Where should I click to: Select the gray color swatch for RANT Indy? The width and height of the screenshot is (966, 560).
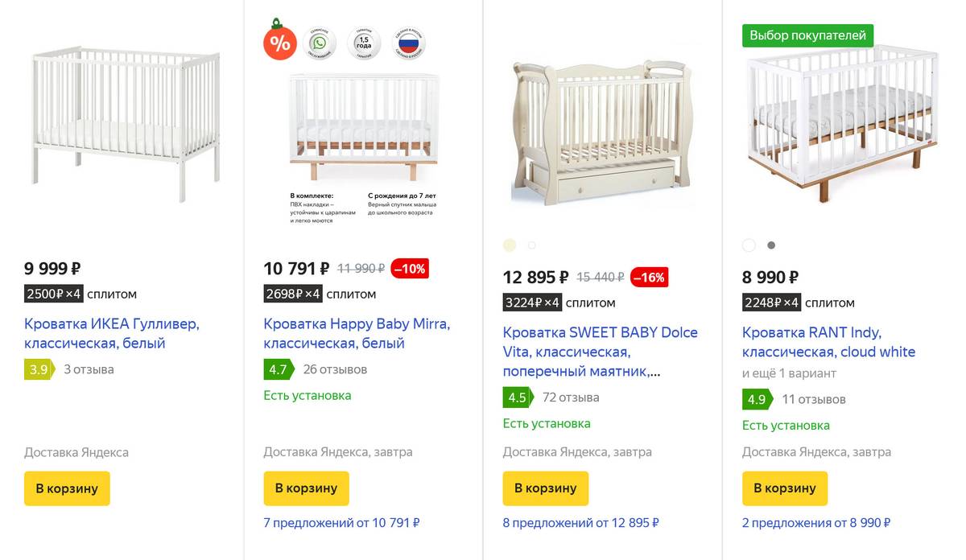[x=771, y=245]
